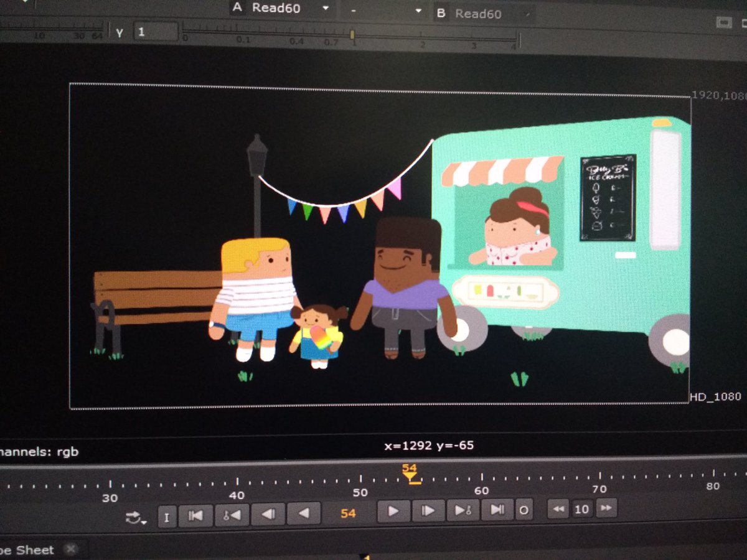Skip forward by frame increment

point(606,508)
